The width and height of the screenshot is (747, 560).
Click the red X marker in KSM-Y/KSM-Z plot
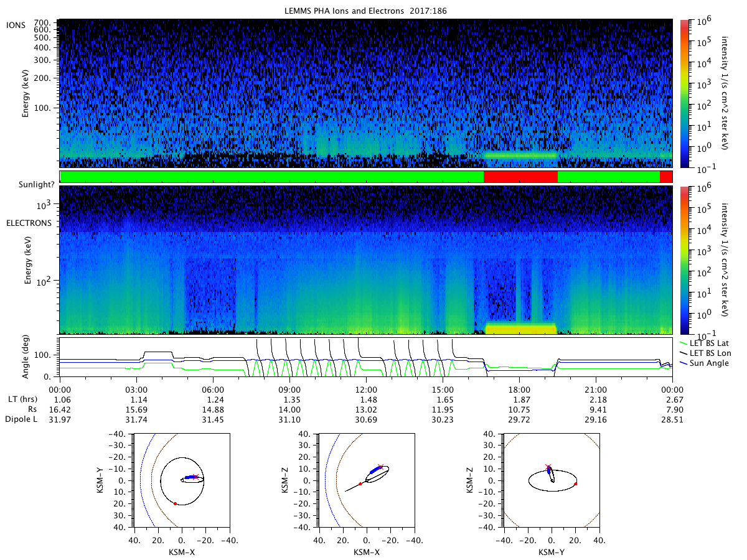548,467
